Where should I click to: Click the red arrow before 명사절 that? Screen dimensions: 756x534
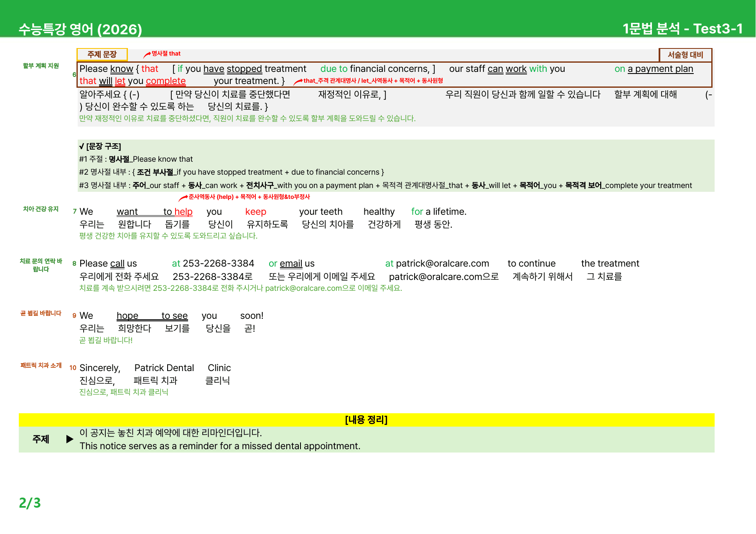point(147,54)
